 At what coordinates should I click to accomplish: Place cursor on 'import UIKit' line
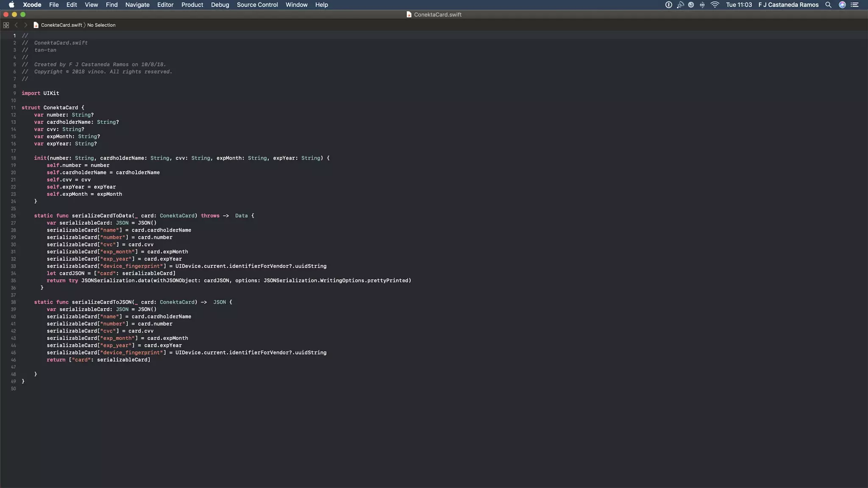tap(40, 93)
